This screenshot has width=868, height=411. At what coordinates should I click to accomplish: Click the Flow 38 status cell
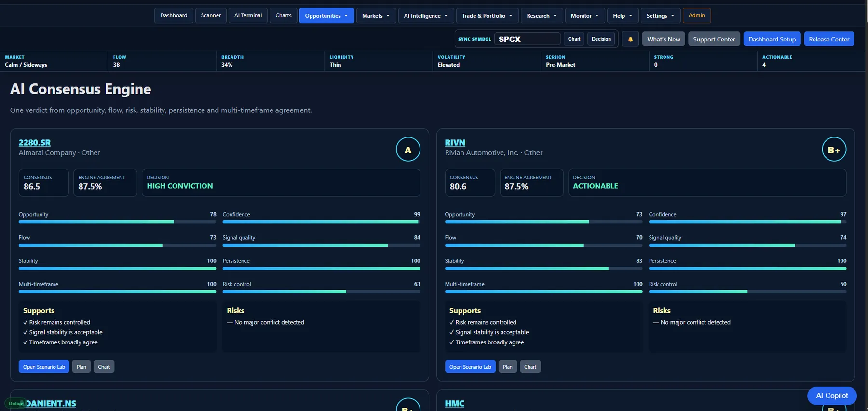162,61
